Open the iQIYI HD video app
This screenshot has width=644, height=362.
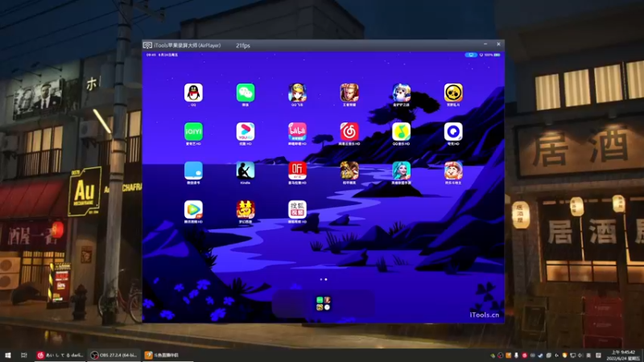(193, 131)
